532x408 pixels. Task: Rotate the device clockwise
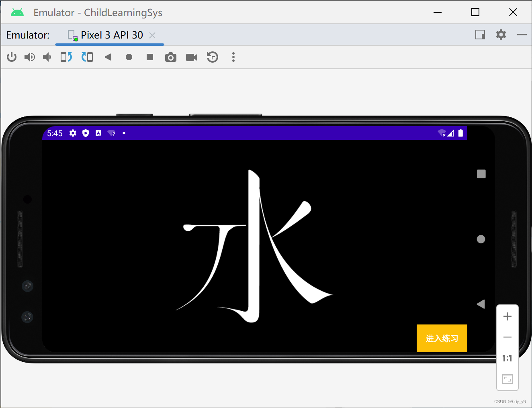coord(87,57)
